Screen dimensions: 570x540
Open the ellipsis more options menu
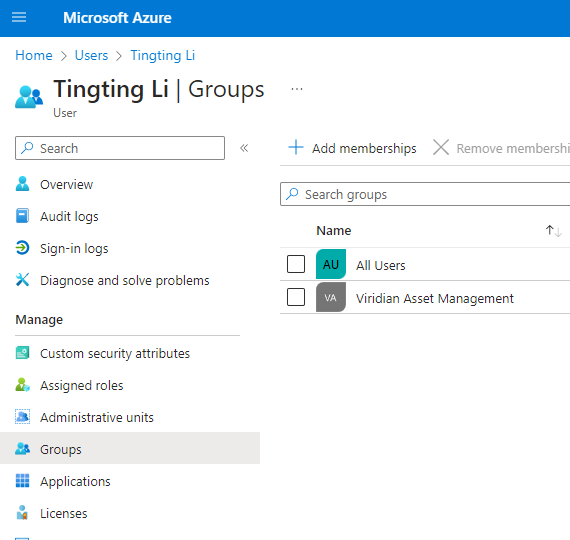pyautogui.click(x=297, y=89)
